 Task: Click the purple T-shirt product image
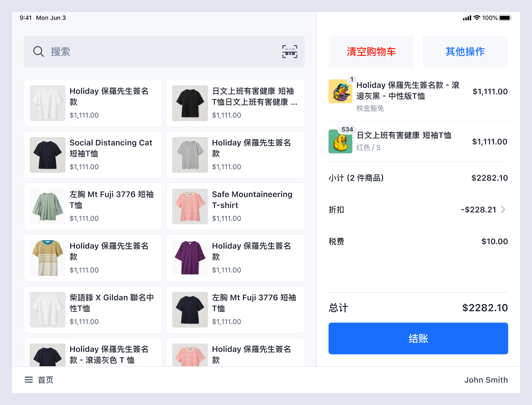[x=190, y=258]
